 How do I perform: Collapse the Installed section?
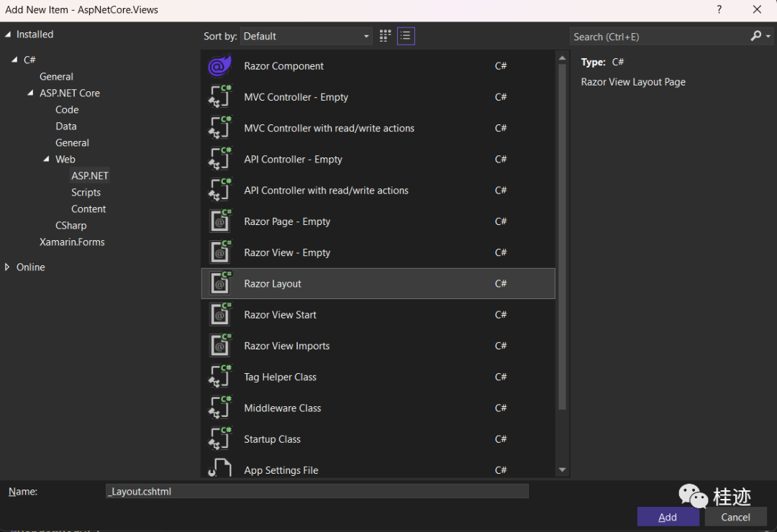(8, 35)
